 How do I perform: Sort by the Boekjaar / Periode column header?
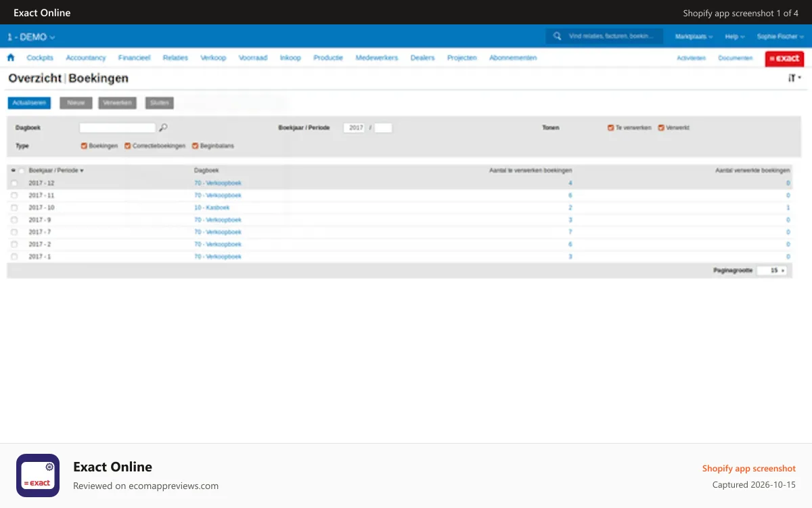(56, 171)
